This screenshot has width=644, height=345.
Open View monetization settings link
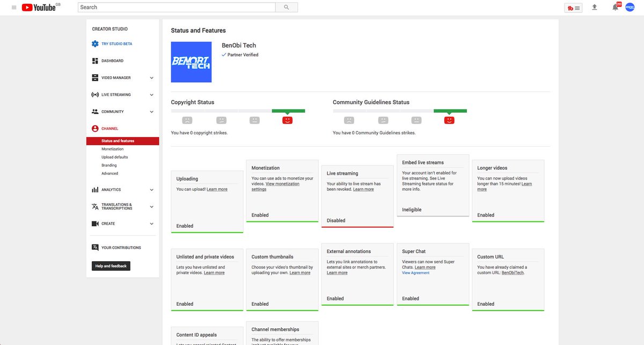coord(276,186)
